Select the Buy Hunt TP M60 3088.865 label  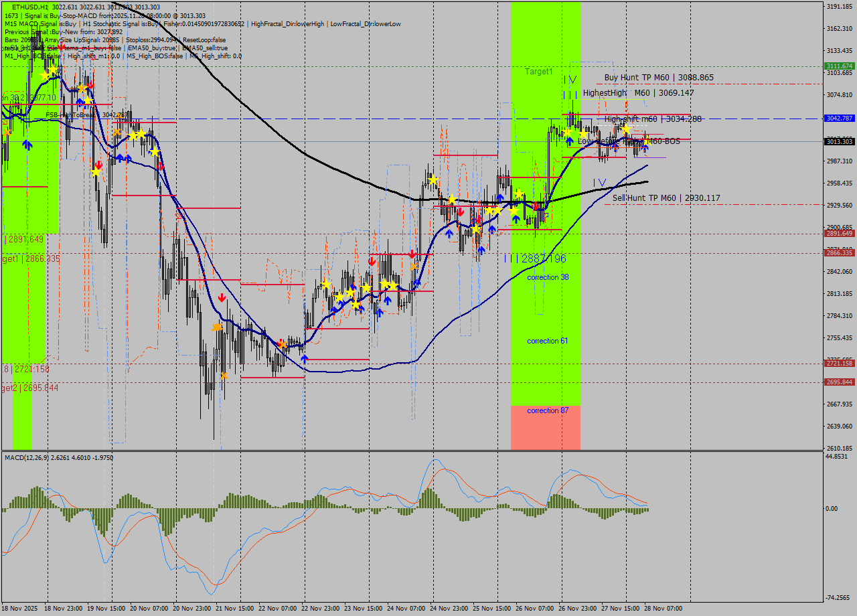pyautogui.click(x=658, y=78)
